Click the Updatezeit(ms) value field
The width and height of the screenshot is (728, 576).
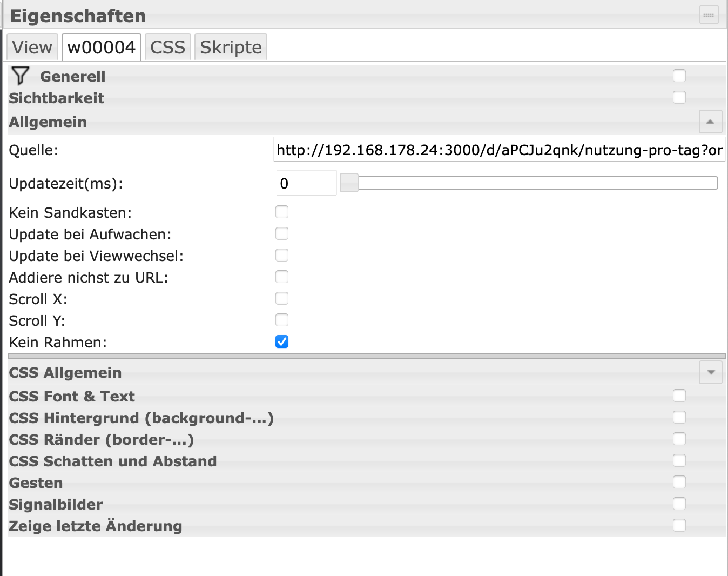tap(306, 183)
